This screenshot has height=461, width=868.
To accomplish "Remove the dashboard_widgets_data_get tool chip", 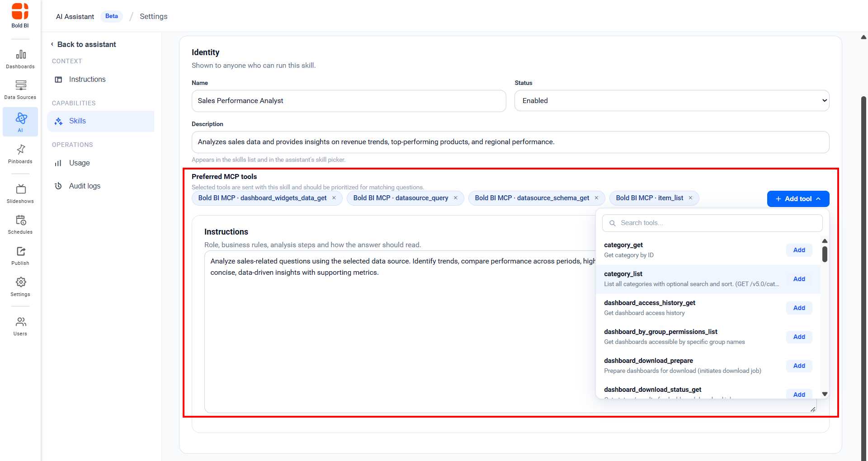I will [x=334, y=198].
